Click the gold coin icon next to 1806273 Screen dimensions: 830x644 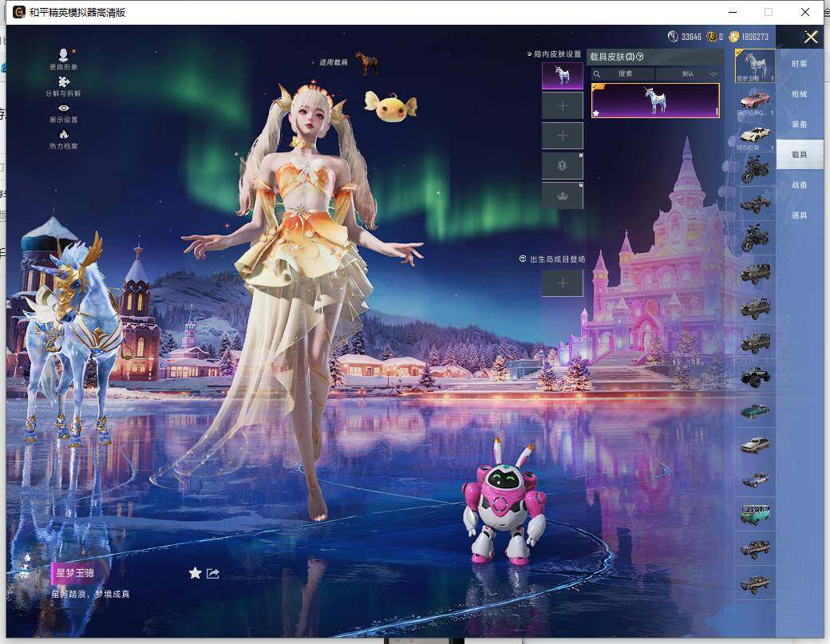pyautogui.click(x=733, y=37)
